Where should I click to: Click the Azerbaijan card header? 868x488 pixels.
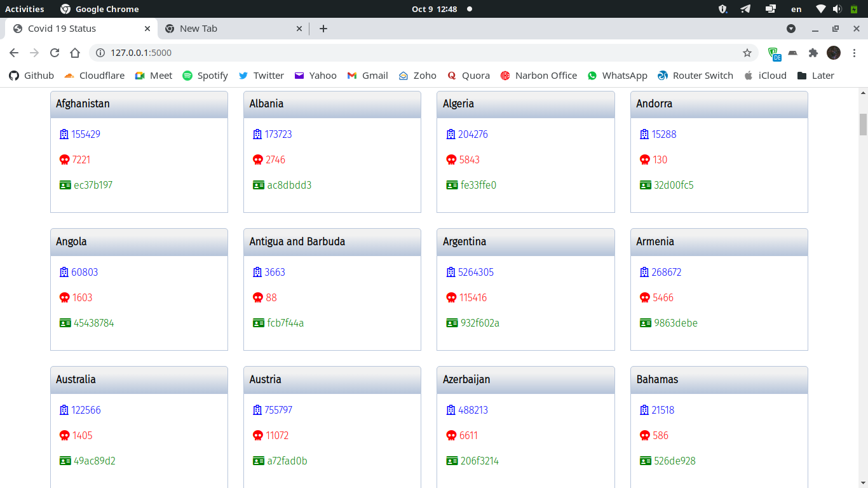click(526, 380)
